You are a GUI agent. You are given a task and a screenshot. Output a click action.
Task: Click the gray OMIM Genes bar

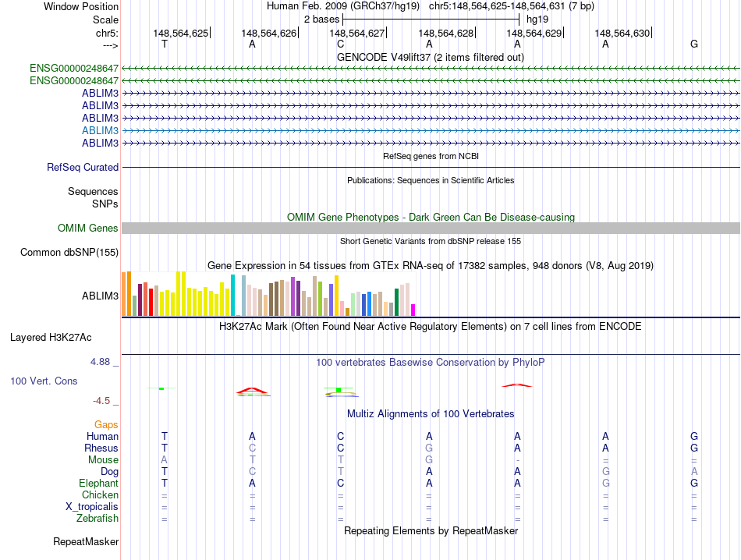tap(431, 229)
